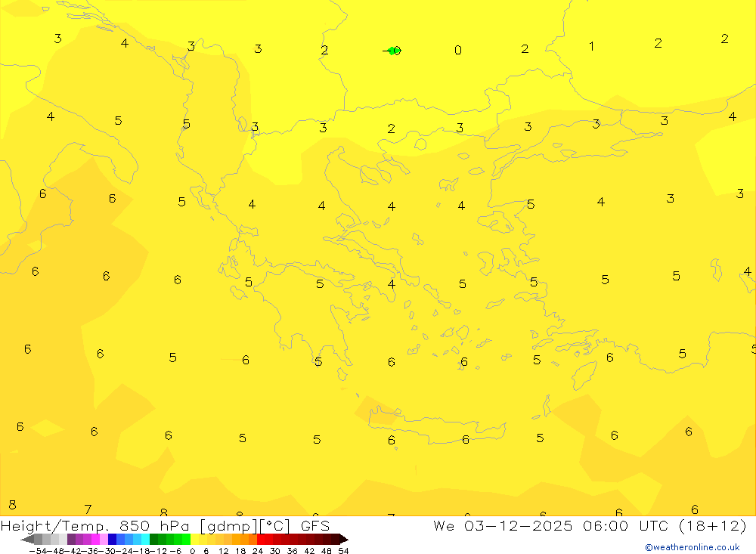Select the dark blue swatch in the legend
Viewport: 756px width, 554px height.
[113, 540]
